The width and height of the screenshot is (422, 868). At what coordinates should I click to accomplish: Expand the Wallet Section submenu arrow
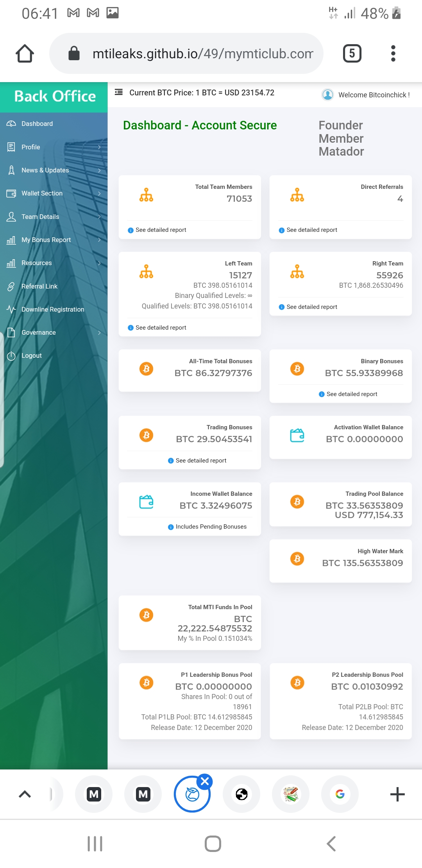[99, 194]
